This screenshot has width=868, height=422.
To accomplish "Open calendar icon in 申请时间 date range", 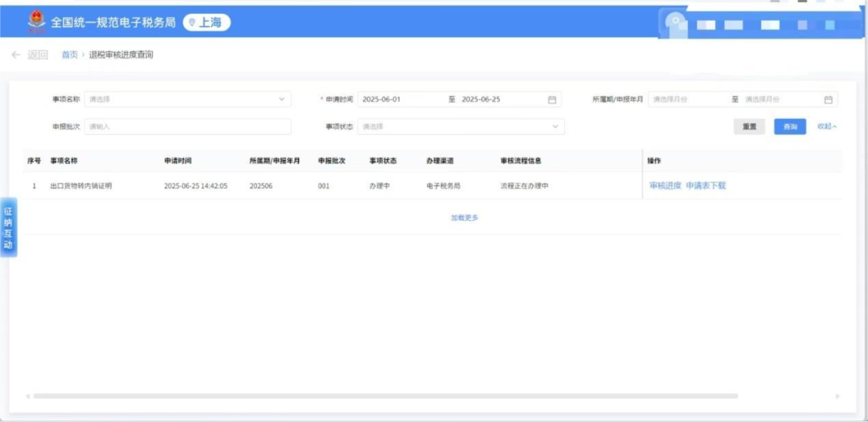I will (552, 100).
